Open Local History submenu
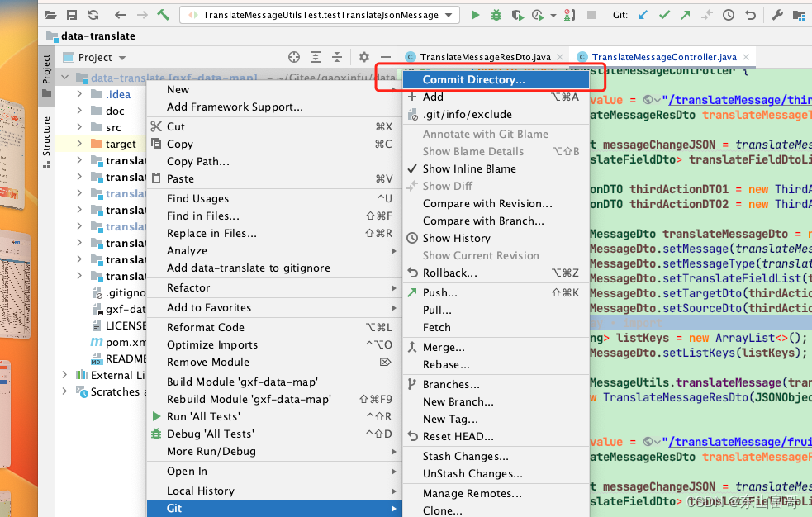The image size is (812, 517). [x=274, y=491]
